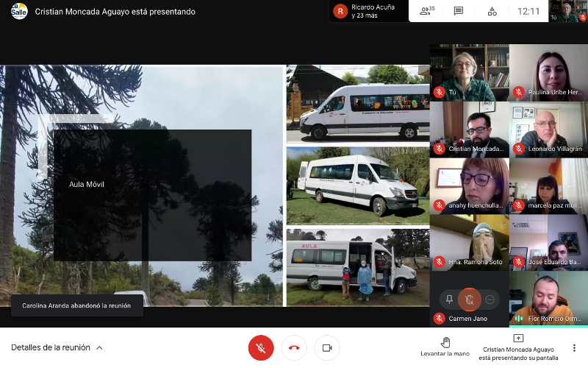
Task: Select Leonardo Villagrán's video tile
Action: 548,129
